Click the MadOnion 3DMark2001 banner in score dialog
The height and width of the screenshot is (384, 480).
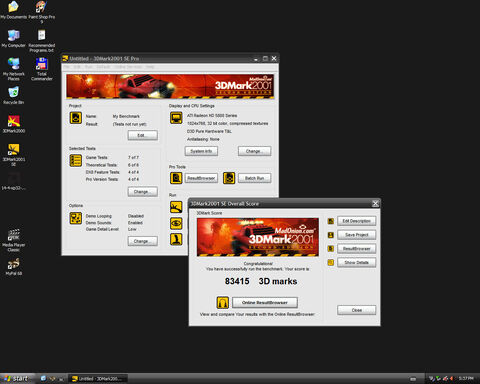(x=258, y=237)
